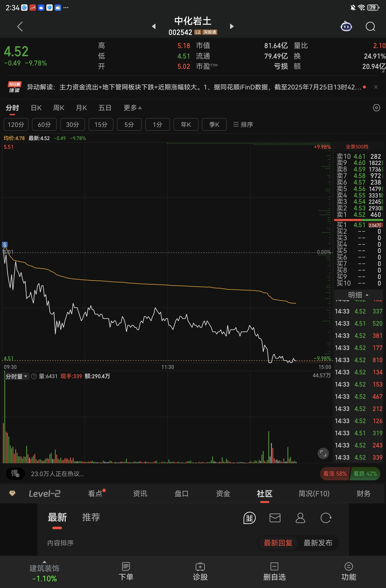Tap the diamond VIP icon
The image size is (386, 588).
point(12,493)
